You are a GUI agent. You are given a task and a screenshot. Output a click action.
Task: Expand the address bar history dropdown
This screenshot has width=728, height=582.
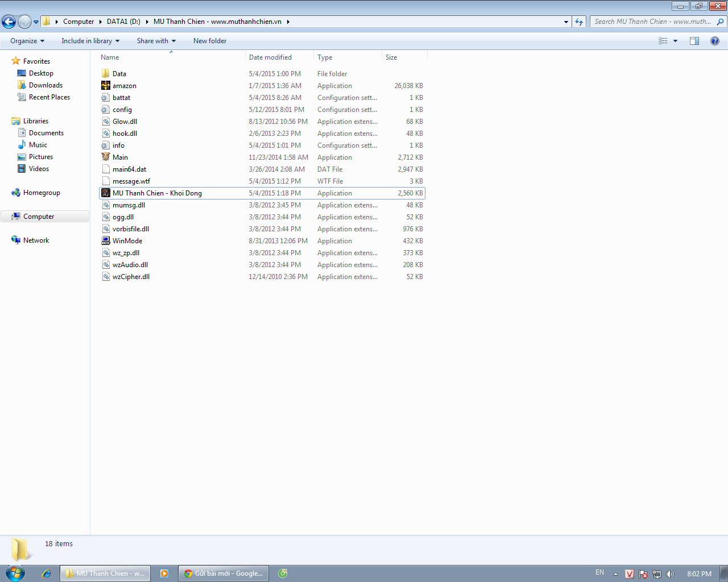point(566,22)
